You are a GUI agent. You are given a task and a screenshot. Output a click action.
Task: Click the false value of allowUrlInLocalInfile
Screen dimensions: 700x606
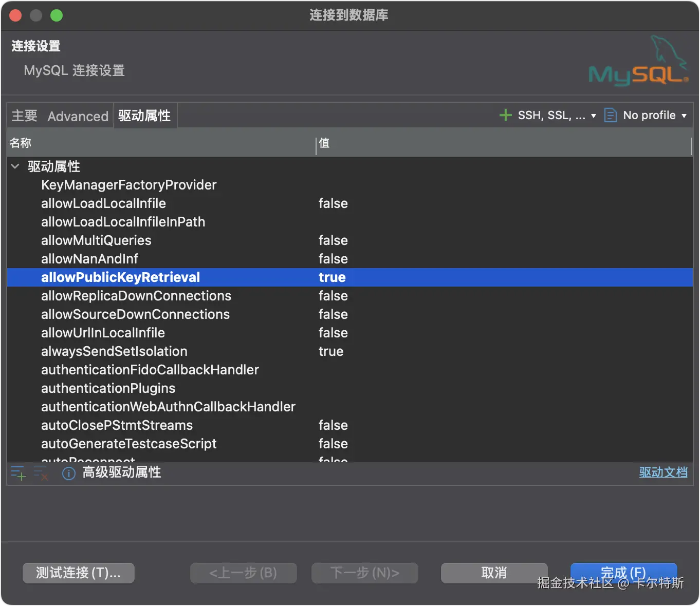333,333
